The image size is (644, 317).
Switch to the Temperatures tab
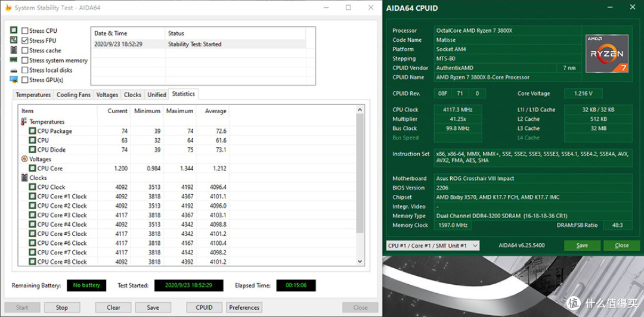click(x=33, y=95)
